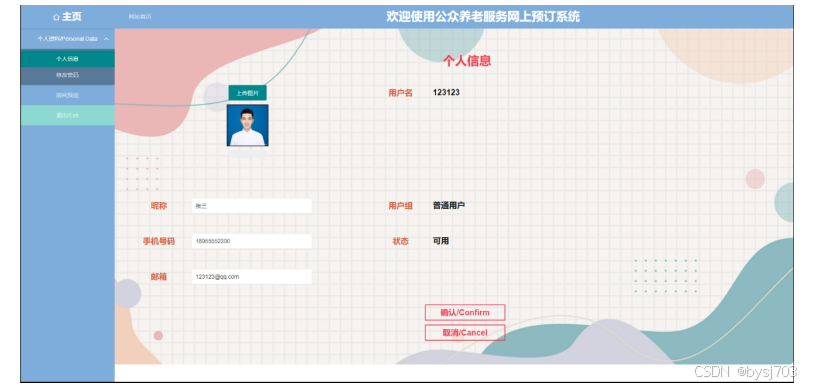Screen dimensions: 816x387
Task: Select 修改密码 in the sidebar
Action: 68,75
